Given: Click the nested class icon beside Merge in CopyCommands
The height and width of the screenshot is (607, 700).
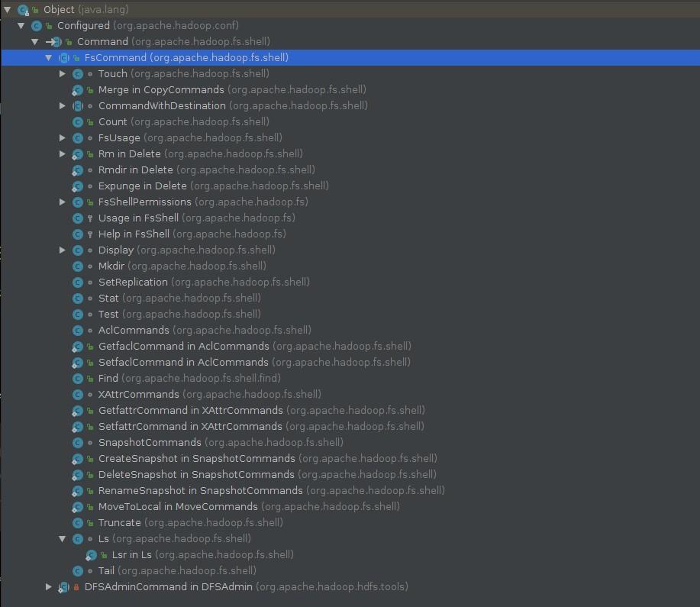Looking at the screenshot, I should [x=78, y=89].
